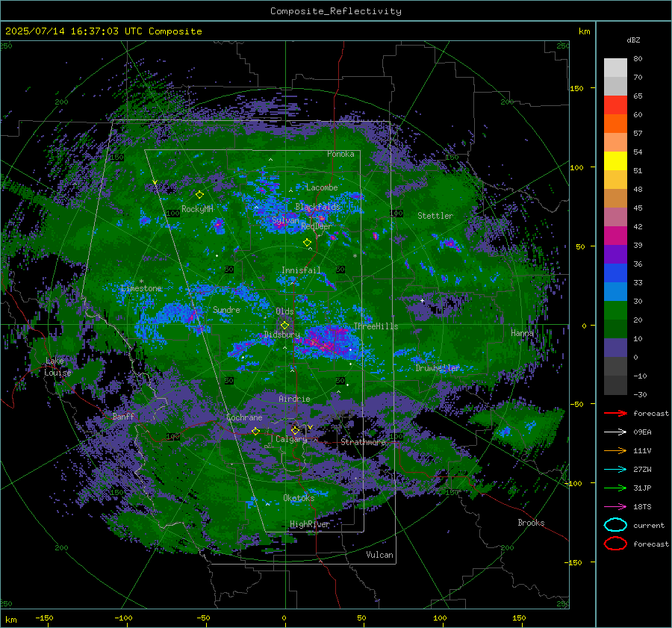Click the magenta 18TS arrow icon
Viewport: 672px width, 628px height.
click(x=615, y=506)
